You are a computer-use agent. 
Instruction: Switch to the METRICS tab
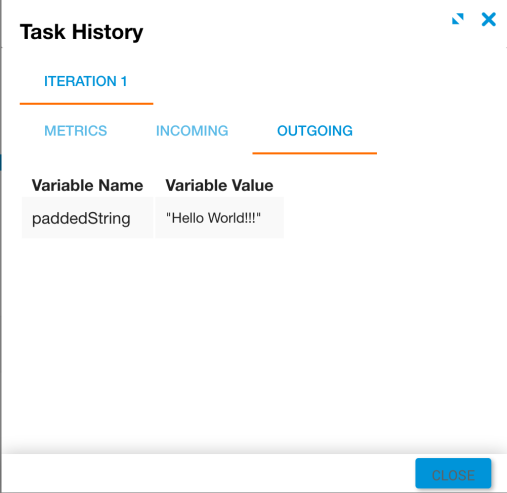pos(76,131)
